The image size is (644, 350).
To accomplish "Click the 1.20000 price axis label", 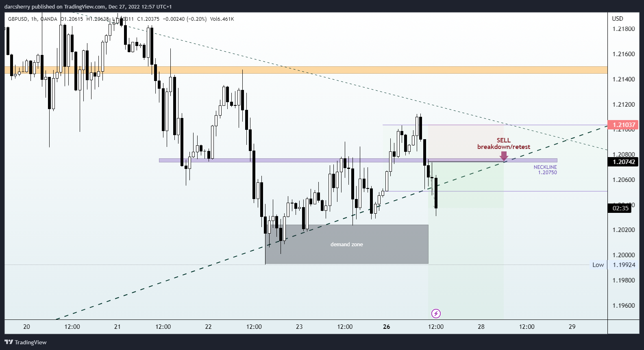I will (624, 255).
